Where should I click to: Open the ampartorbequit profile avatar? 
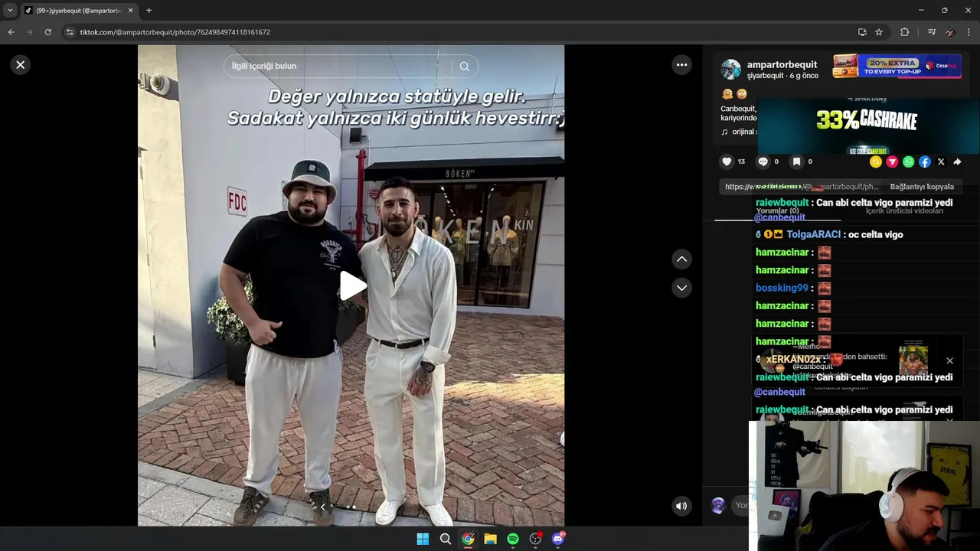click(731, 70)
